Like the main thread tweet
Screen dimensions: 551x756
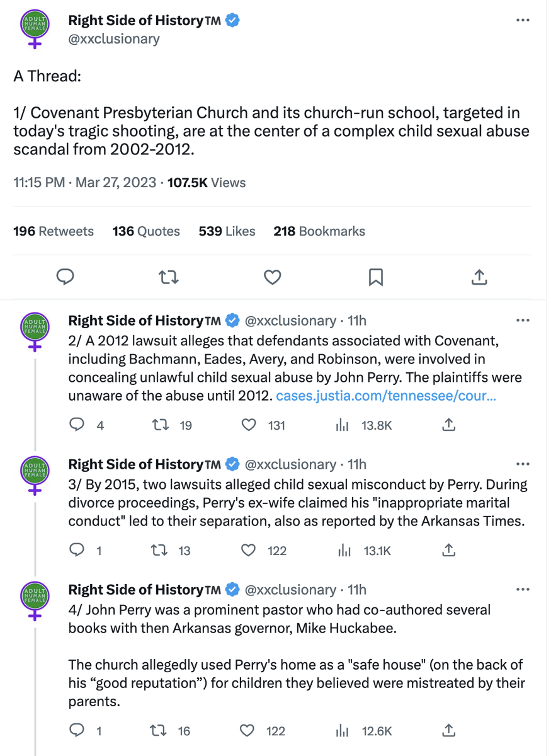coord(272,277)
